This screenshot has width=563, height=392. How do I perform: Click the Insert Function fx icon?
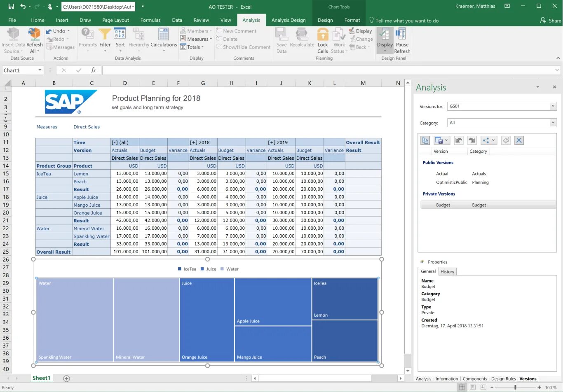coord(94,70)
